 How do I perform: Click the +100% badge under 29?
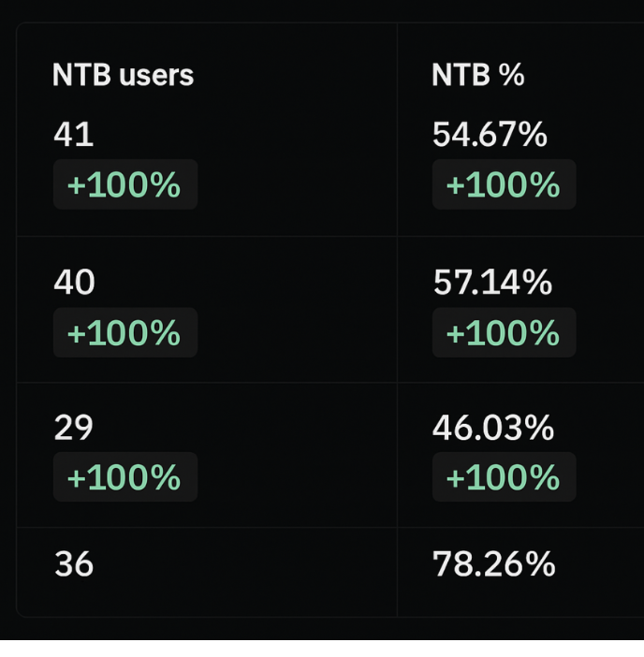125,477
